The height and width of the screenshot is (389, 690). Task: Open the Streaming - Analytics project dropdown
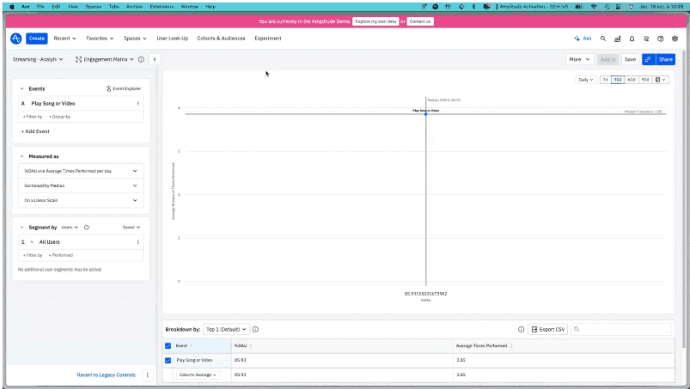tap(38, 59)
